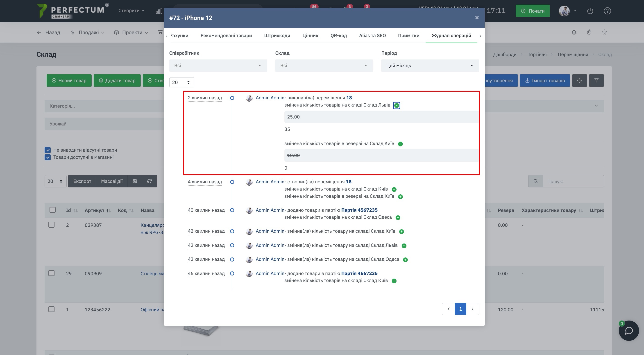Open the Співробітник dropdown
The width and height of the screenshot is (644, 355).
click(x=218, y=66)
